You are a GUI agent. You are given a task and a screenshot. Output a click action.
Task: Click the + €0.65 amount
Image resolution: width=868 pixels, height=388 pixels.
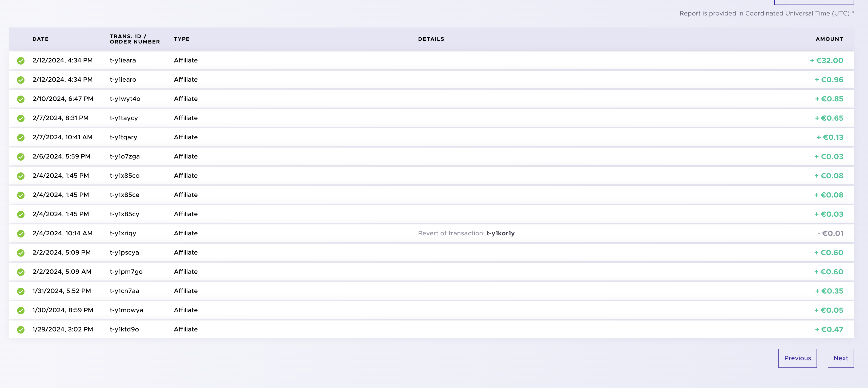829,118
